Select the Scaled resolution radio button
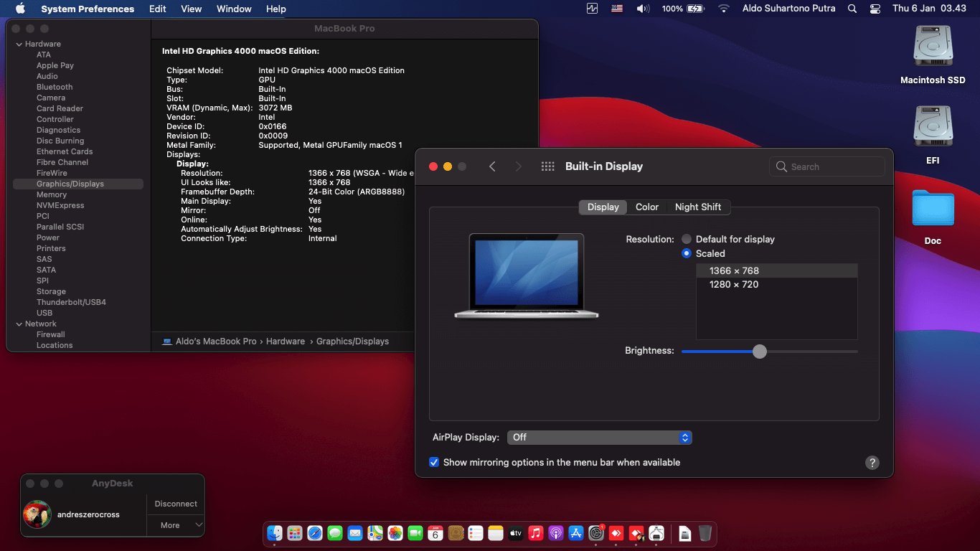The height and width of the screenshot is (551, 980). (x=686, y=253)
